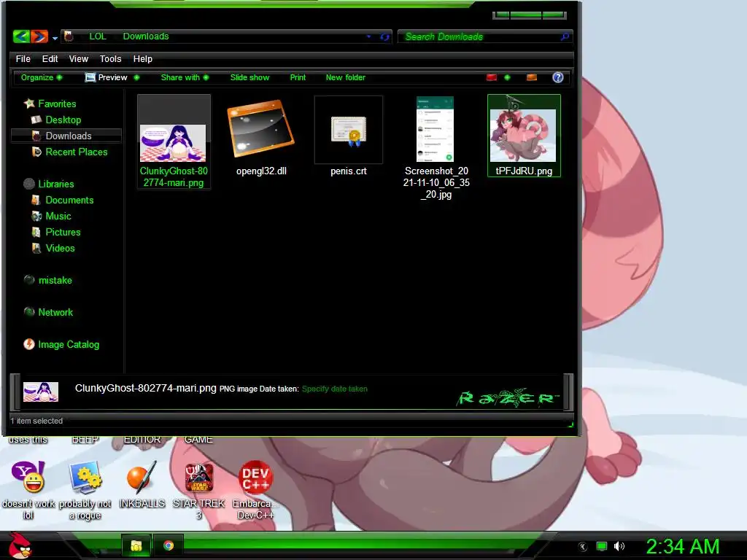The width and height of the screenshot is (747, 560).
Task: Click the Favorites star icon
Action: pos(29,104)
